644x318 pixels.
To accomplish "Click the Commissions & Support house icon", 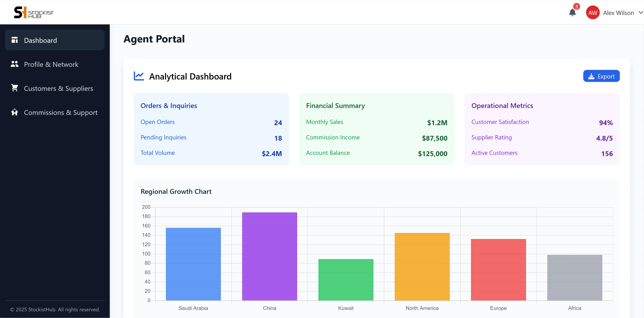I will pos(15,112).
